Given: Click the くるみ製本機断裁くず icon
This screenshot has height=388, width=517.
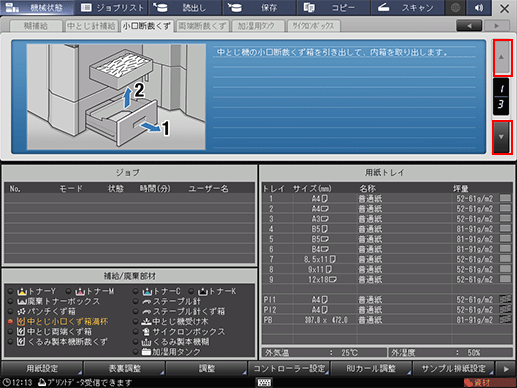Looking at the screenshot, I should point(21,342).
